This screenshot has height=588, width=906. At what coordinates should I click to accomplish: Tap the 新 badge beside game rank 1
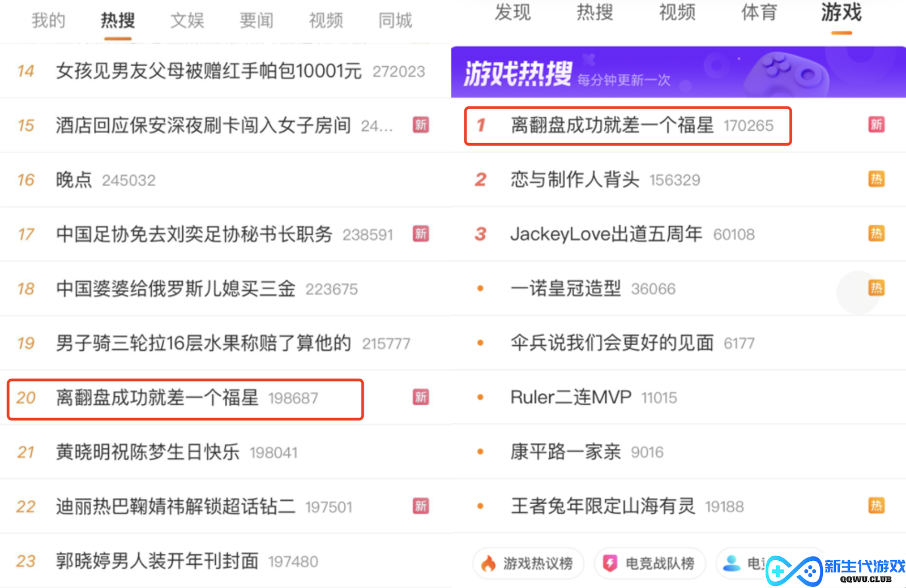(x=876, y=125)
